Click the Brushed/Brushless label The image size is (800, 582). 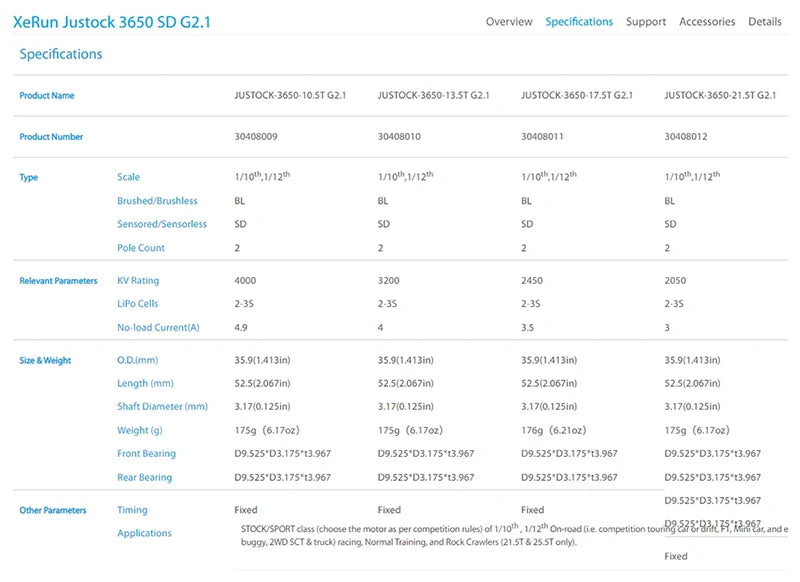[x=157, y=201]
